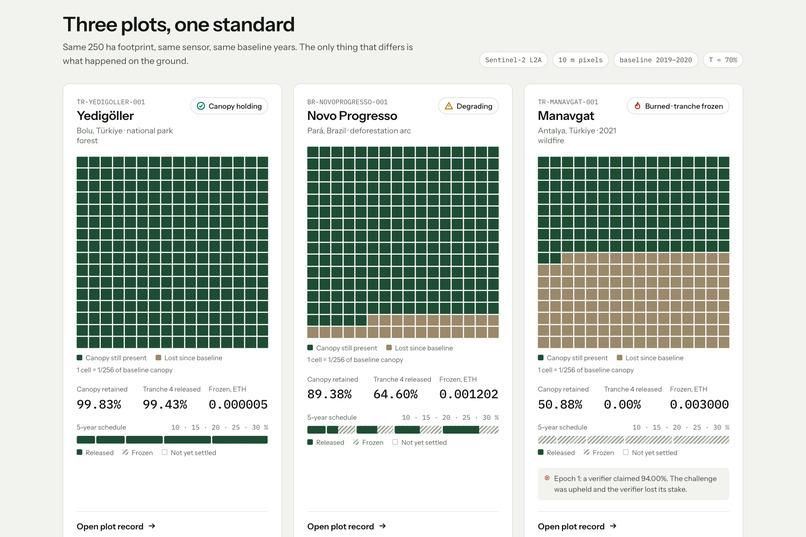Screen dimensions: 806x537
Task: Click Novo Progresso's Frozen hatched legend icon
Action: pyautogui.click(x=356, y=442)
